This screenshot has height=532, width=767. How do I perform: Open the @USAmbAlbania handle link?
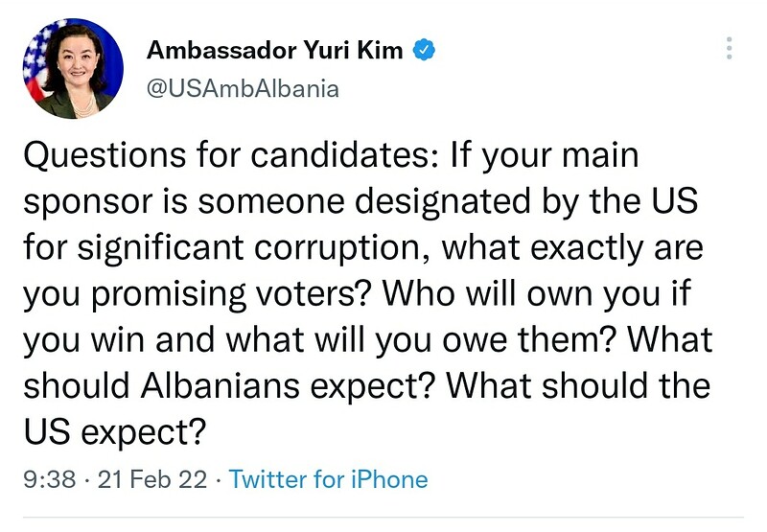click(243, 88)
